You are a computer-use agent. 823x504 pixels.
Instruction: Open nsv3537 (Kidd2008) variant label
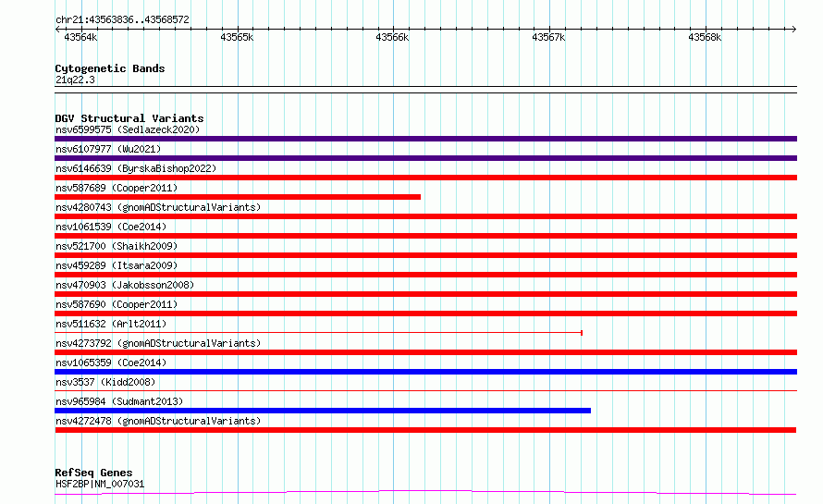[x=105, y=382]
